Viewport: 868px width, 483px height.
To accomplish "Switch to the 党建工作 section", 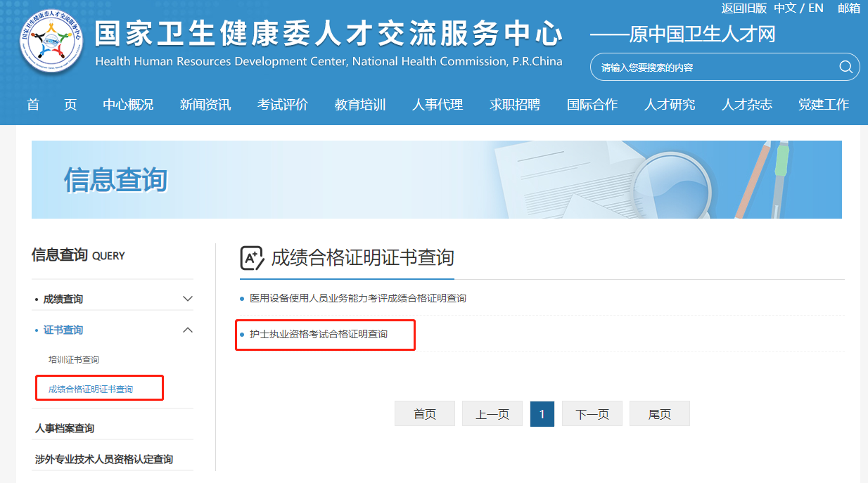I will pos(824,104).
